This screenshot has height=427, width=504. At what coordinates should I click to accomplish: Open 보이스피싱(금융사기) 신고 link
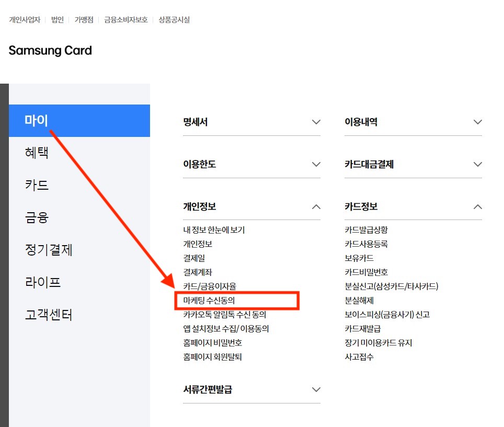[x=387, y=315]
